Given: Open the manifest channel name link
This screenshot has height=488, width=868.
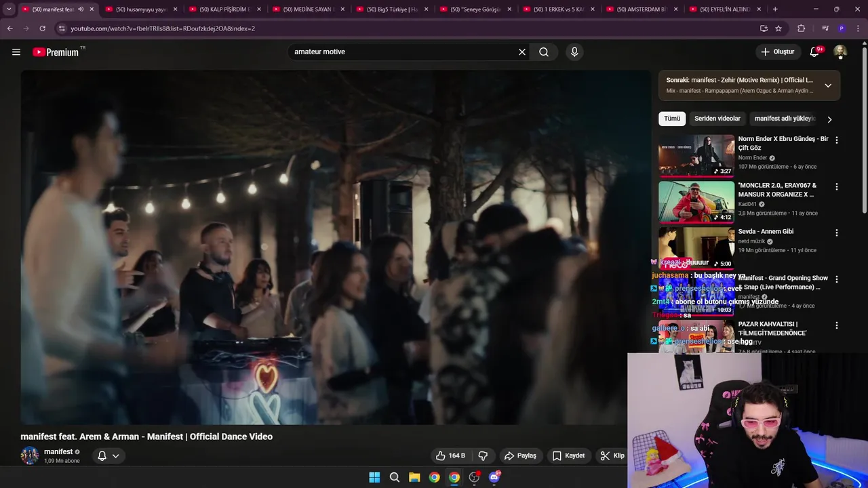Looking at the screenshot, I should point(58,451).
